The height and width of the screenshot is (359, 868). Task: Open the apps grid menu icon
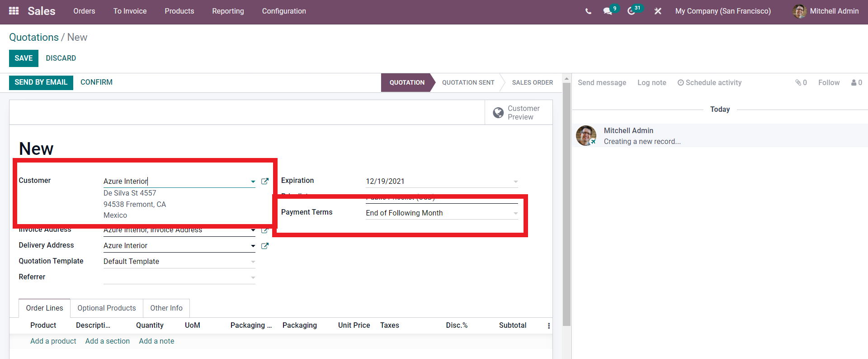[14, 11]
